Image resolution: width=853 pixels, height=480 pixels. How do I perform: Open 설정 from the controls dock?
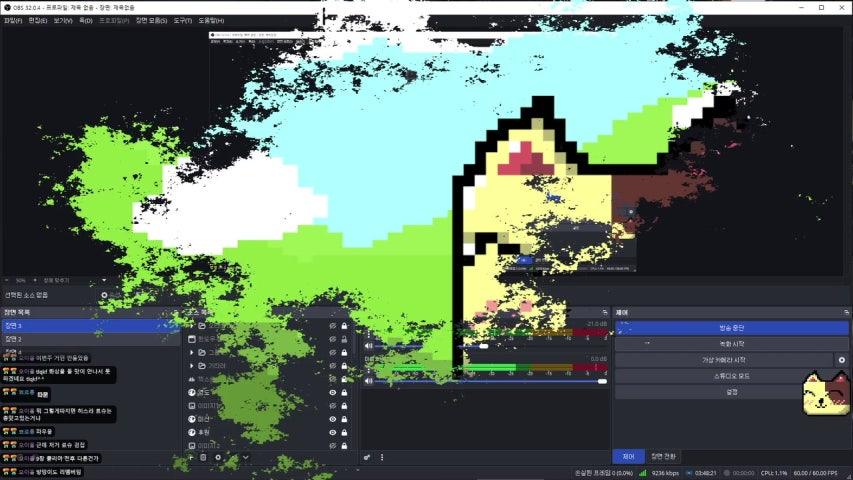[732, 392]
